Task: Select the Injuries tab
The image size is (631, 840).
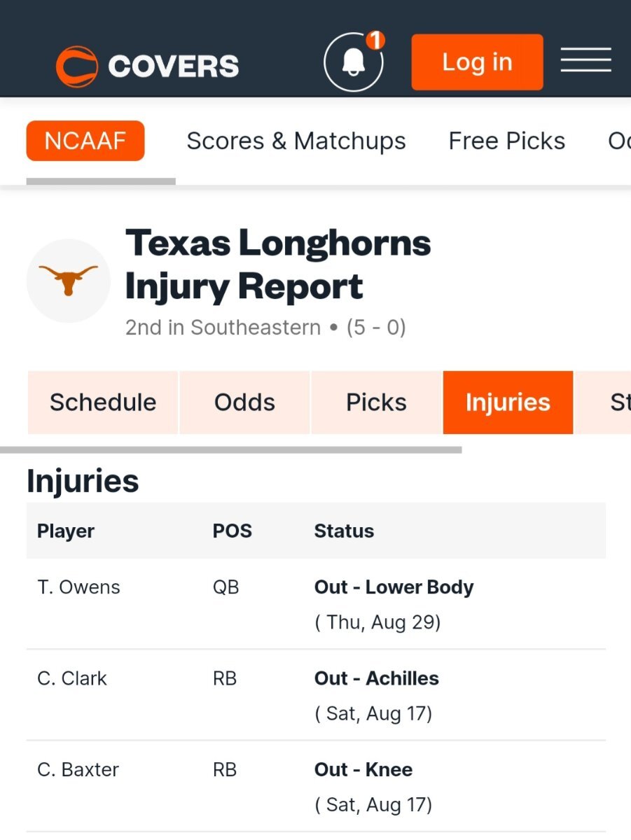Action: [508, 402]
